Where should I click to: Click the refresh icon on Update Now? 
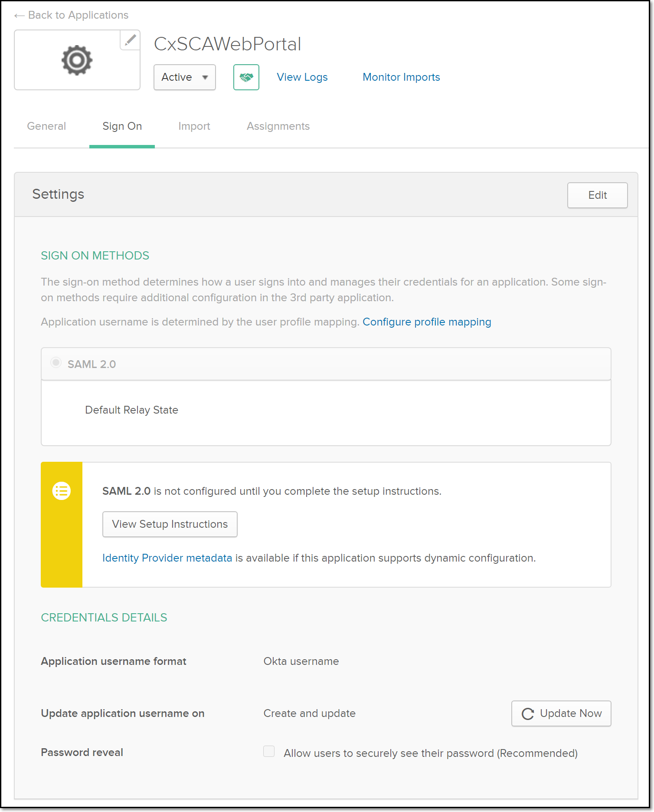527,714
